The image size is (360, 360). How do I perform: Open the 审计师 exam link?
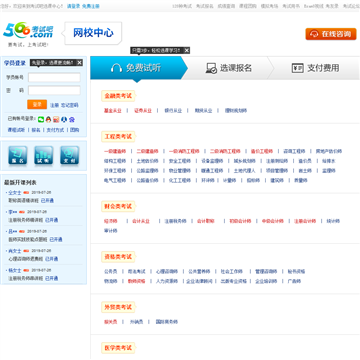point(111,231)
